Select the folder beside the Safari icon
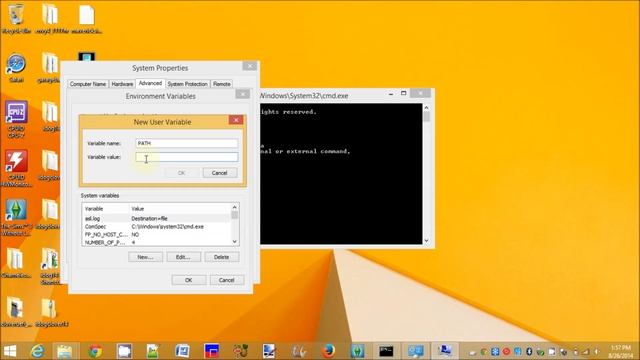 click(50, 68)
